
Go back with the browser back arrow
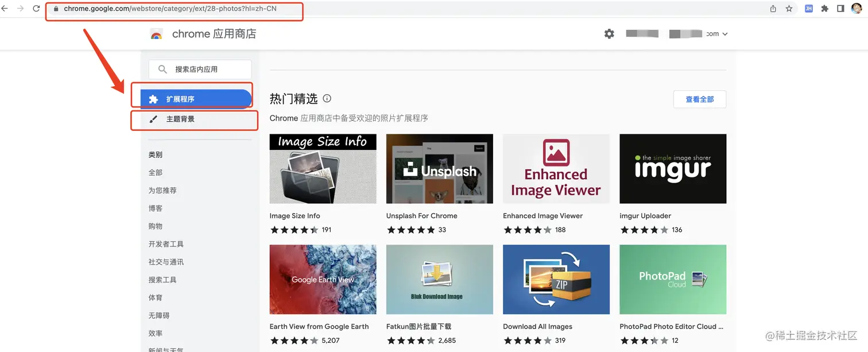(x=5, y=9)
